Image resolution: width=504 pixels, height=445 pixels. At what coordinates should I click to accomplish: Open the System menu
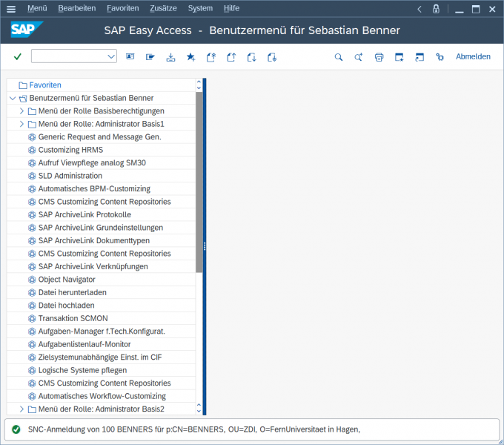click(199, 8)
